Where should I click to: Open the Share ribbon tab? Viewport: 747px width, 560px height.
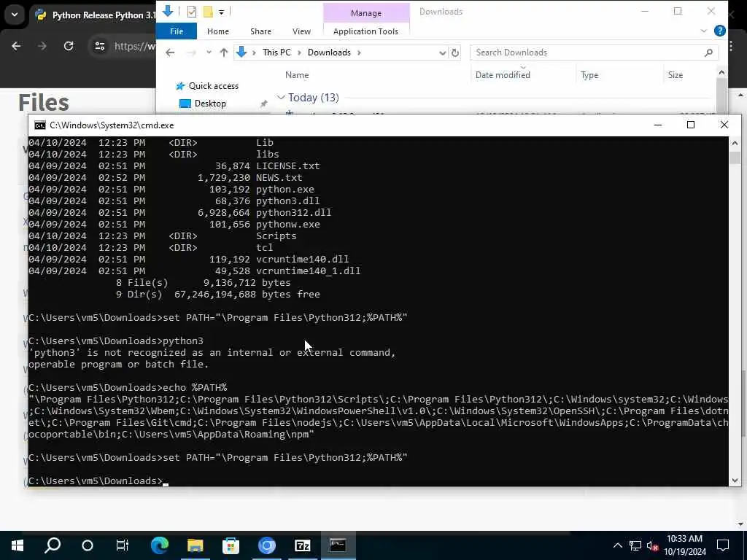coord(260,31)
